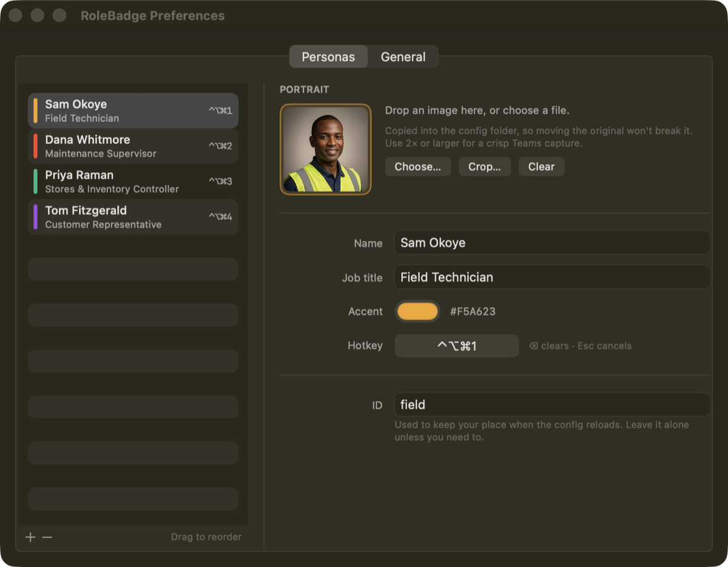This screenshot has width=728, height=567.
Task: Click the ^⌥⌘4 shortcut on Tom's row
Action: 220,217
